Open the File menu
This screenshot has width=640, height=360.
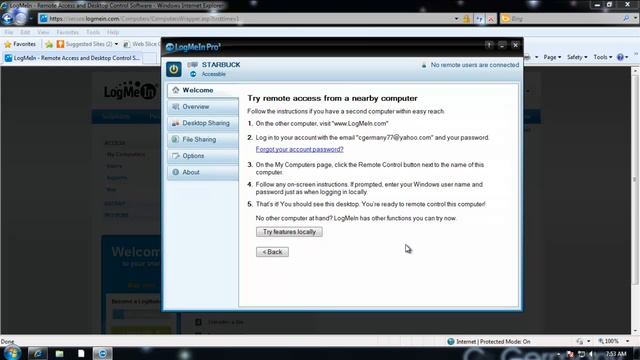tap(9, 32)
